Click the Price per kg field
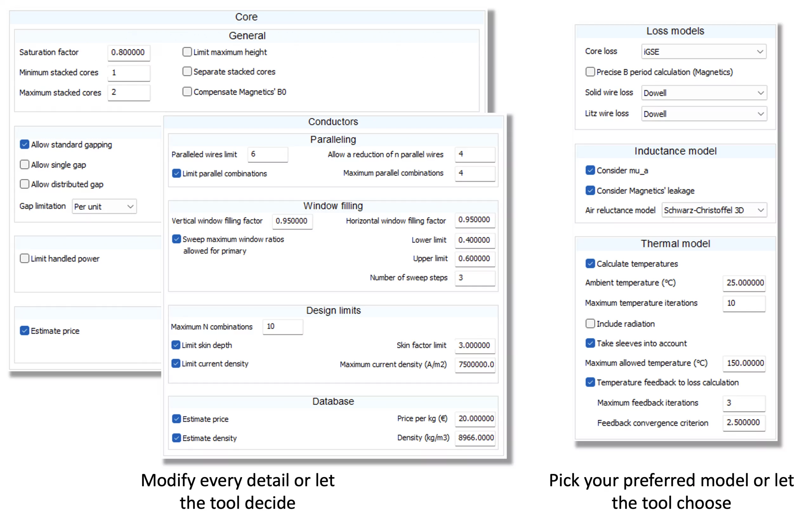The width and height of the screenshot is (812, 526). pos(475,419)
